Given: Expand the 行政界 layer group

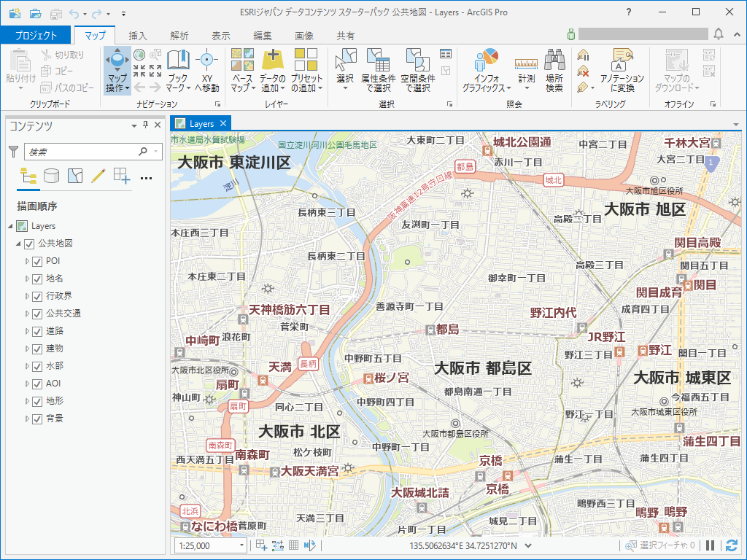Looking at the screenshot, I should point(28,296).
